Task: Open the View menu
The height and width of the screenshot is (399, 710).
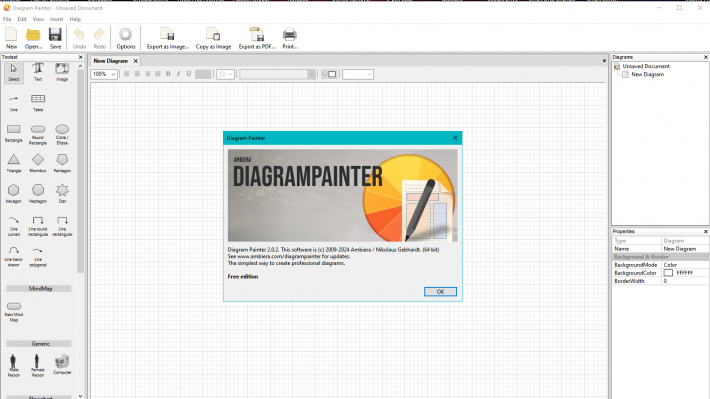Action: [x=38, y=19]
